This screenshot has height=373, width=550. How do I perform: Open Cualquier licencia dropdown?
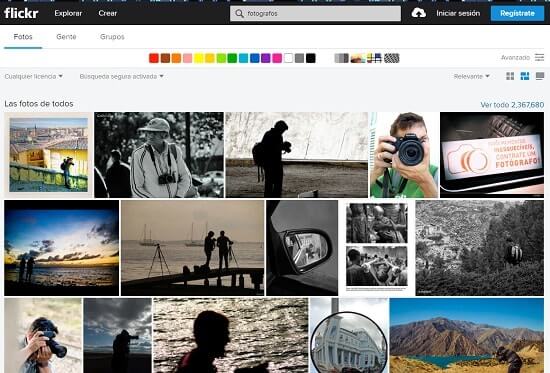(34, 76)
